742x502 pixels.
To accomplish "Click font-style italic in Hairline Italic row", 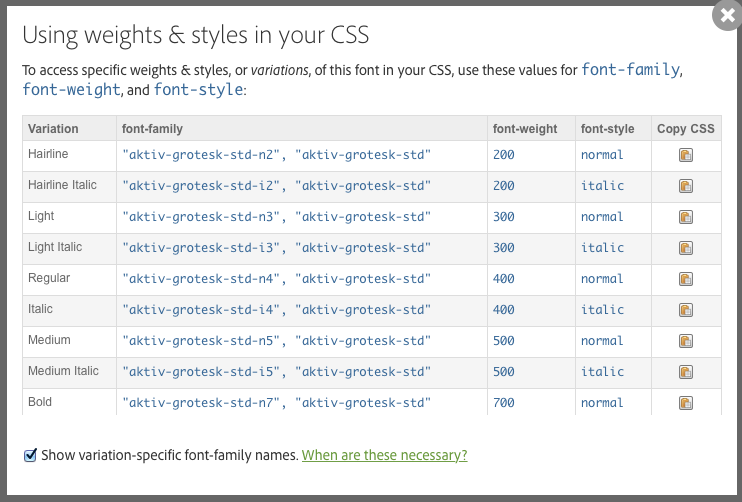I will pos(602,186).
